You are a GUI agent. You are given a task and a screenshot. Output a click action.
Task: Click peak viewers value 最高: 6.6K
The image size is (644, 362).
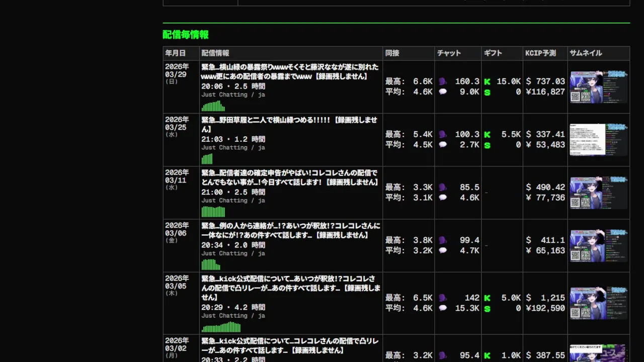point(409,81)
